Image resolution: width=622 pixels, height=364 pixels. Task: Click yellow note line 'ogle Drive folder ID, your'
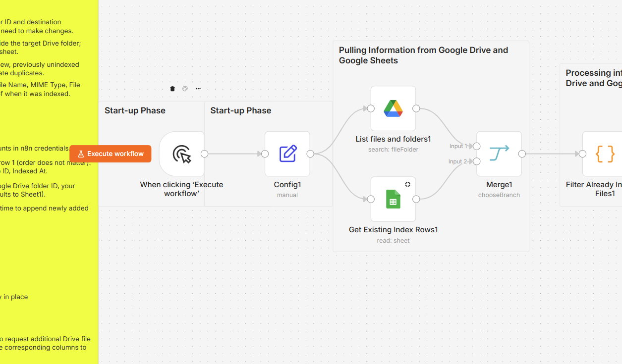(x=38, y=186)
